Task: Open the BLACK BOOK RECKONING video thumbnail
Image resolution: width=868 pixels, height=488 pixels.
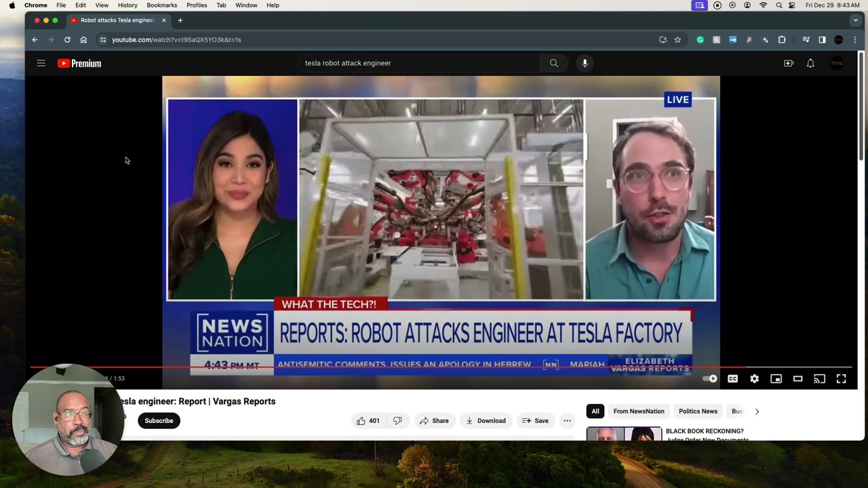Action: click(624, 434)
